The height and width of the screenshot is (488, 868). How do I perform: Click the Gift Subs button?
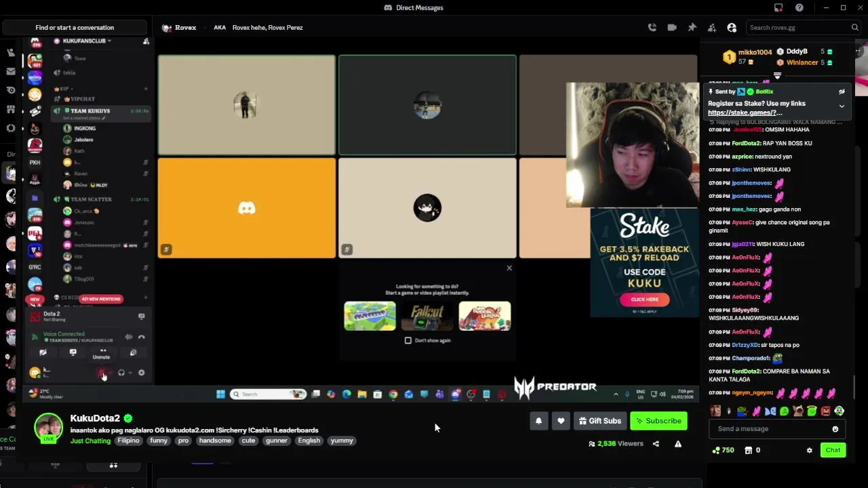click(599, 421)
